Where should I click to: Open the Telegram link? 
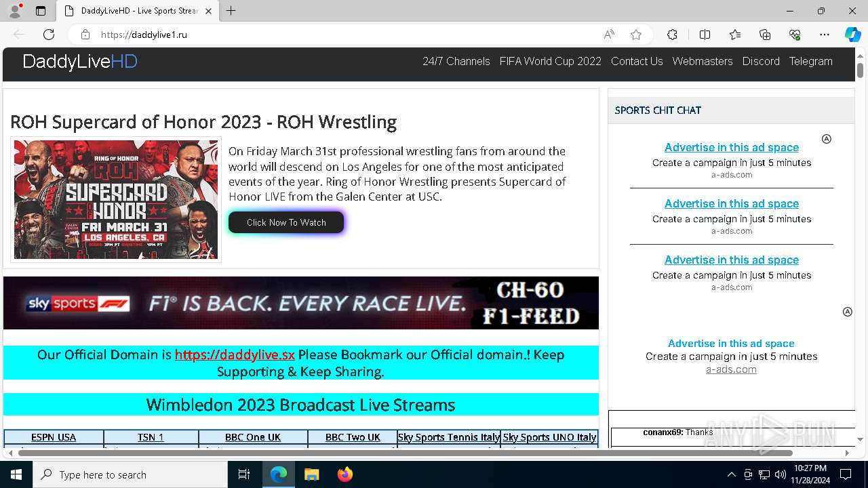pos(810,61)
